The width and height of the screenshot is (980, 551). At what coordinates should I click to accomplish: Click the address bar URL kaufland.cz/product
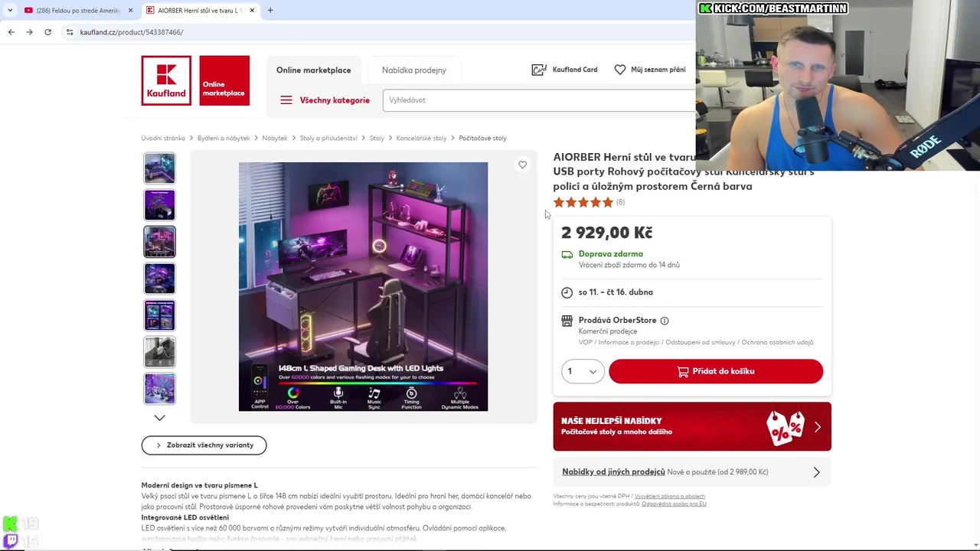tap(132, 32)
